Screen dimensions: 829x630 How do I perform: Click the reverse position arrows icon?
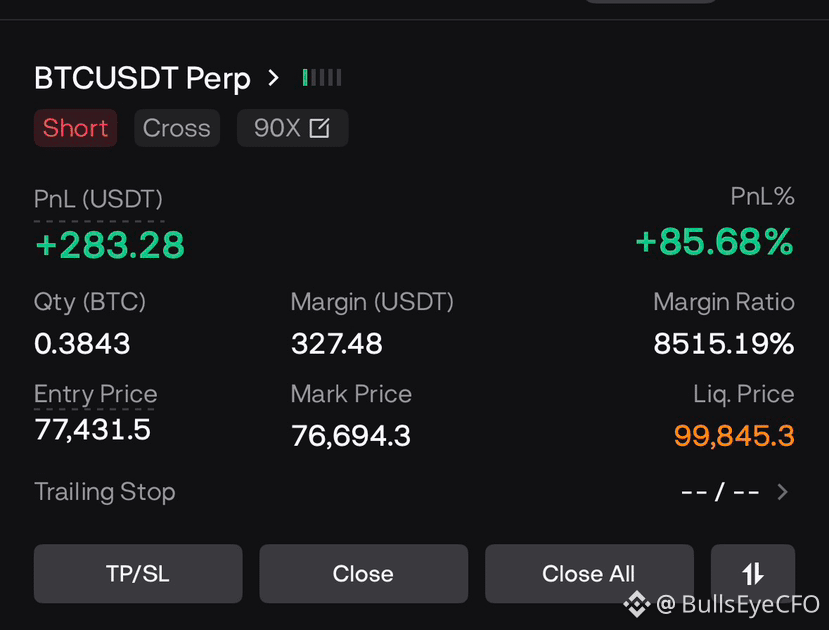point(753,573)
